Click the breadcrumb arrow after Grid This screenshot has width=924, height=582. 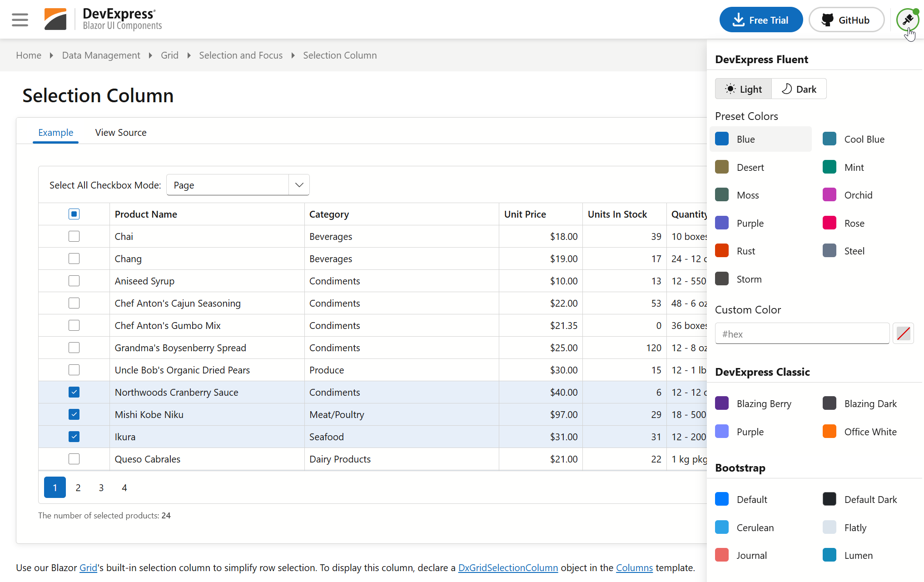[189, 55]
